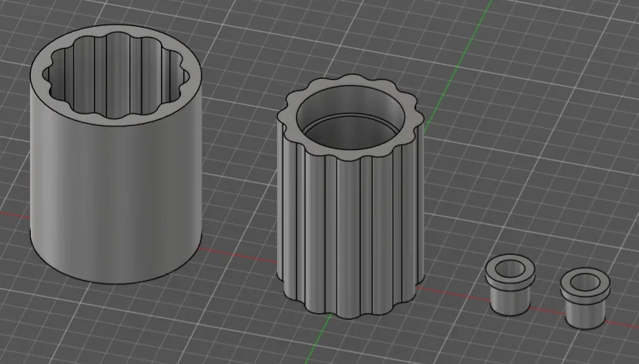Select the rightmost small flanged bushing
Screen dimensions: 639x364
584,298
